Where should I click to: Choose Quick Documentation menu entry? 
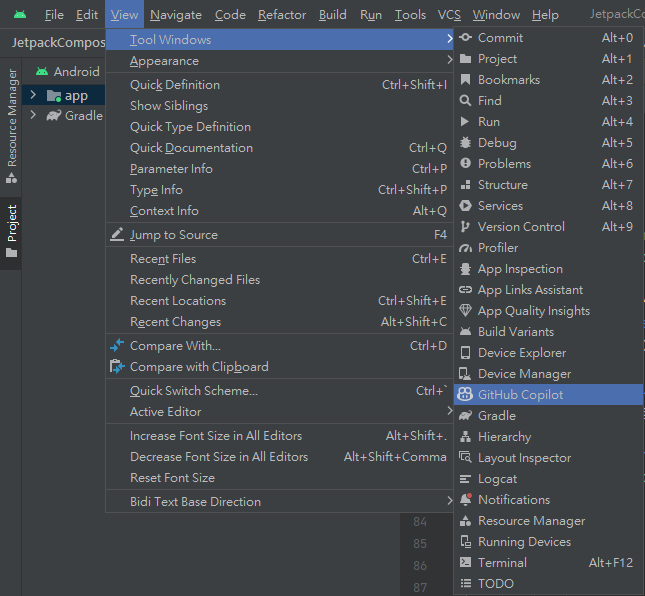(279, 148)
